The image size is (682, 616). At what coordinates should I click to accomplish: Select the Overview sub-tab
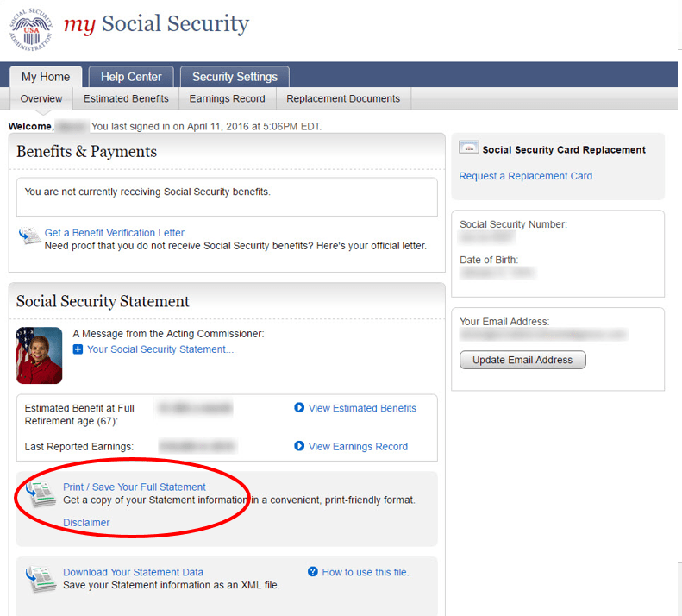(41, 99)
